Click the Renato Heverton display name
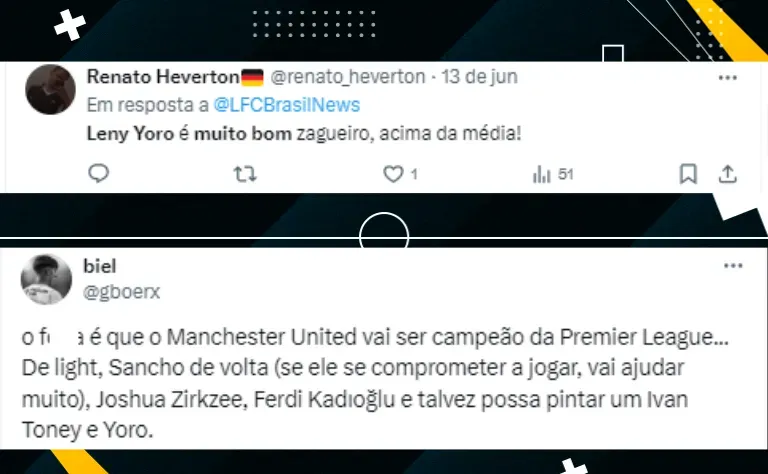This screenshot has height=474, width=768. click(163, 77)
